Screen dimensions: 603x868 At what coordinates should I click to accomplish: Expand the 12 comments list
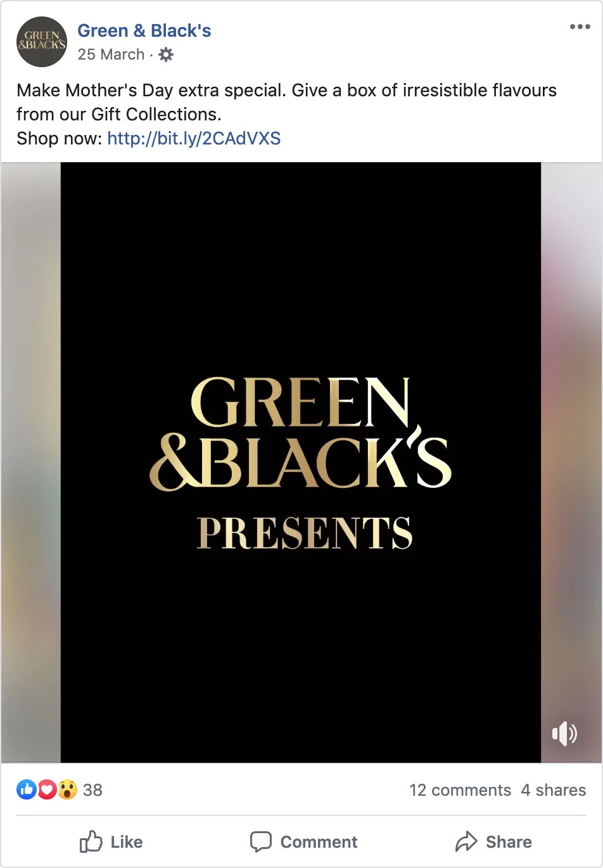point(460,790)
